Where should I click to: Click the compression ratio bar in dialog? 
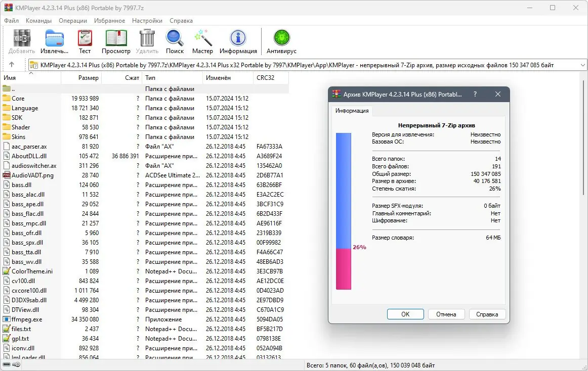point(344,211)
